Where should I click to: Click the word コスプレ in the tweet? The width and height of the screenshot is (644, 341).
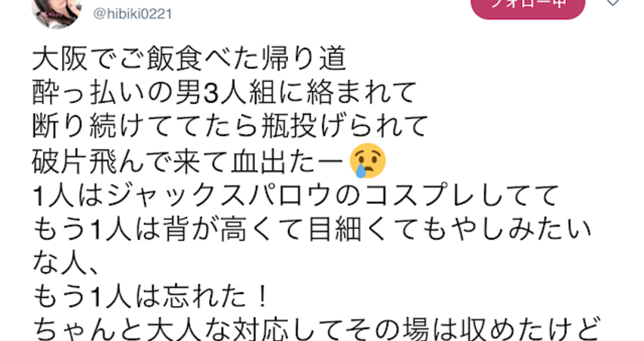pyautogui.click(x=420, y=196)
